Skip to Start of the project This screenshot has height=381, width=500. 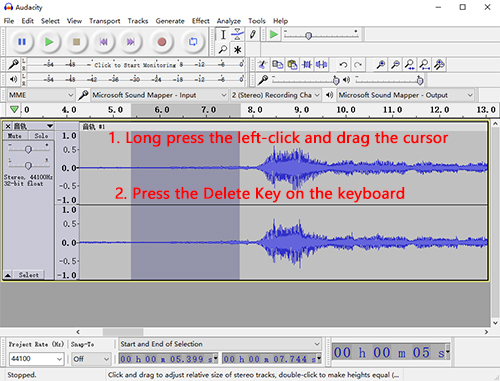pos(104,42)
